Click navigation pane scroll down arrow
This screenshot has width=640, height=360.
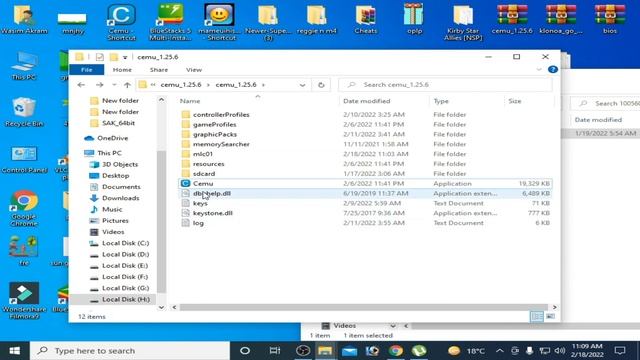(x=161, y=307)
